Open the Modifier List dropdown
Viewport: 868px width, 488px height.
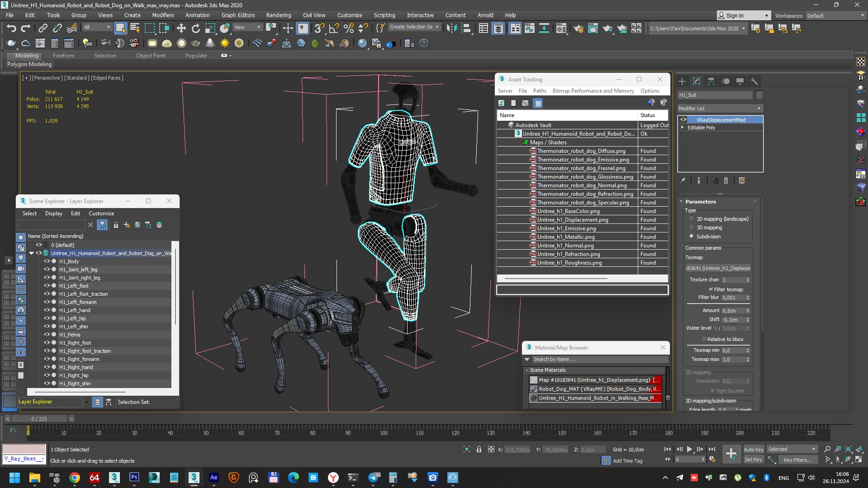tap(720, 109)
